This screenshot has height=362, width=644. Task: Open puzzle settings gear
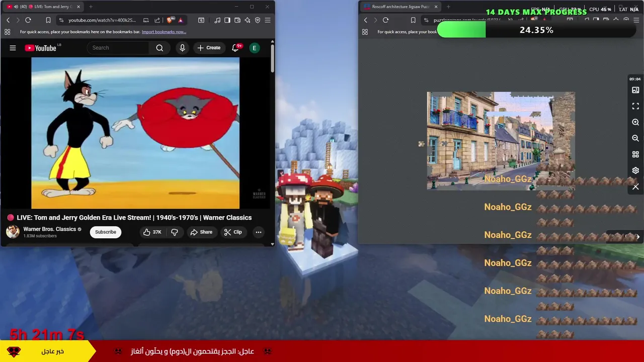point(635,170)
